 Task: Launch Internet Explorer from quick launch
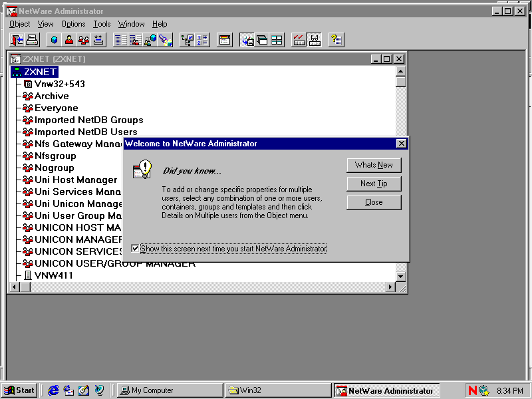click(x=53, y=390)
